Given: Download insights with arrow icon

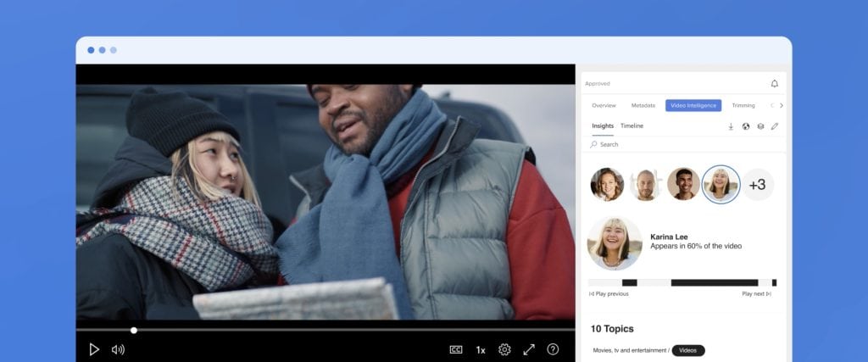Looking at the screenshot, I should (731, 126).
